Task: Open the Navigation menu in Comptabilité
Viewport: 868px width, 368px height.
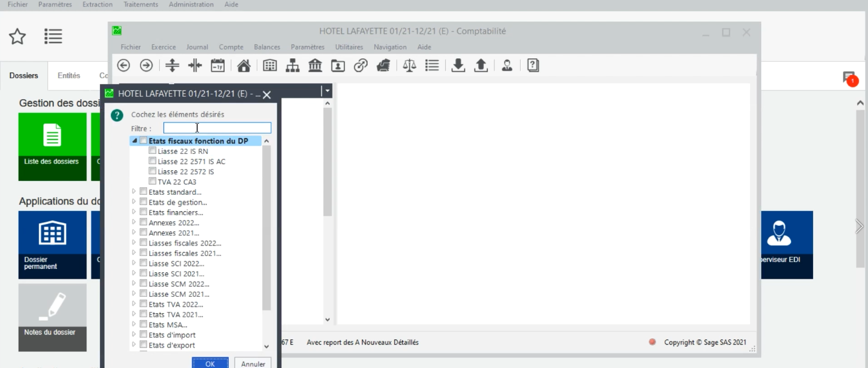Action: pos(390,47)
